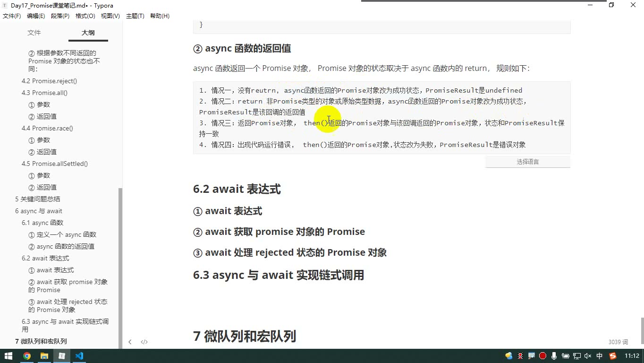Open Chrome from the taskbar

(x=27, y=356)
